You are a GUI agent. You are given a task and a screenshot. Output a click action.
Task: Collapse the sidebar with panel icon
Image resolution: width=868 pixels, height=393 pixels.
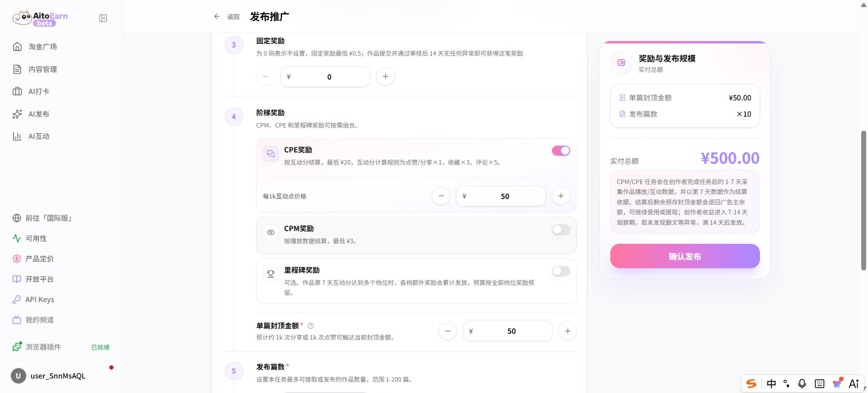pyautogui.click(x=103, y=18)
